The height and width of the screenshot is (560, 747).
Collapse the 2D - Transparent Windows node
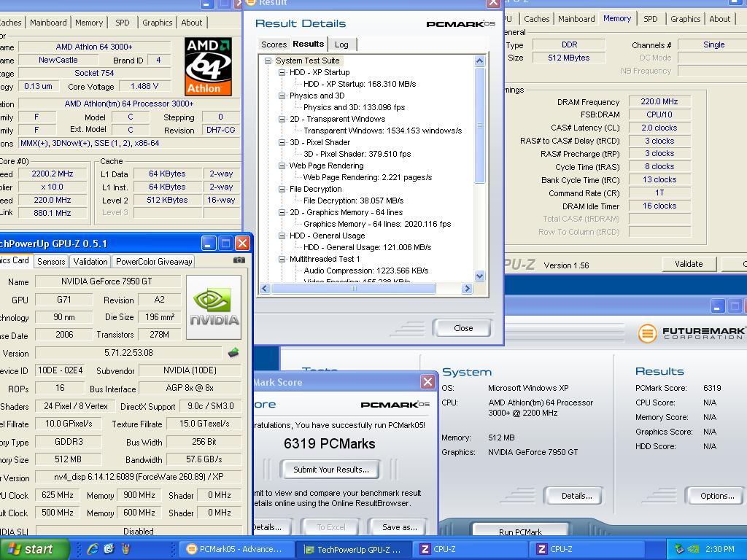coord(282,119)
